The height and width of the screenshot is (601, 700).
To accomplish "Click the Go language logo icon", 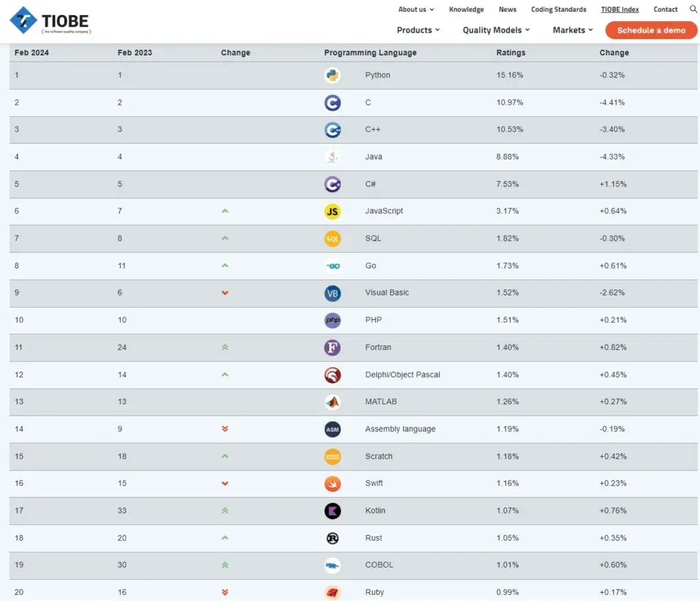I will (x=332, y=266).
